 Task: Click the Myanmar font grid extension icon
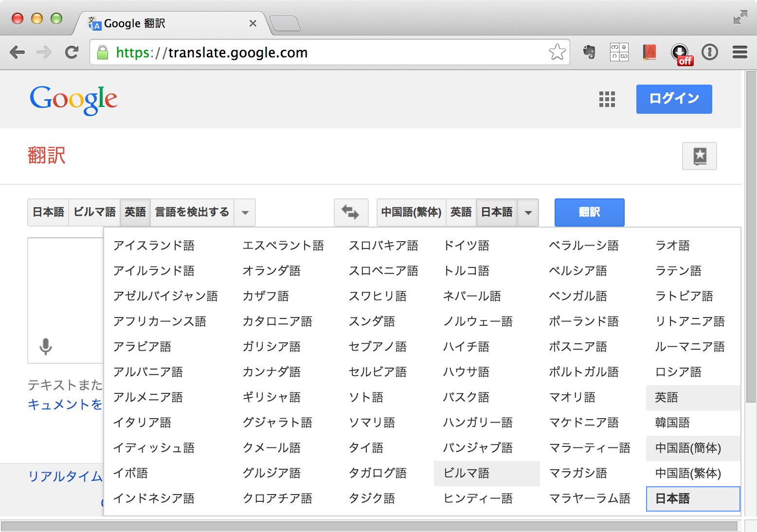point(619,52)
